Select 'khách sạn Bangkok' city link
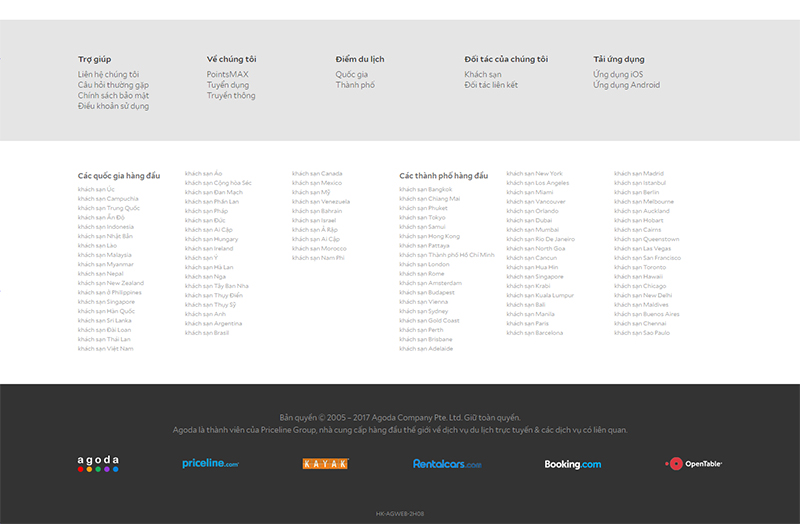 [426, 189]
